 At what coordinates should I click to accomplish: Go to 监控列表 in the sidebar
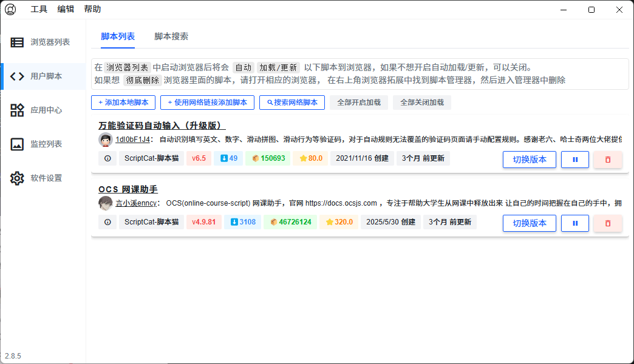tap(43, 144)
